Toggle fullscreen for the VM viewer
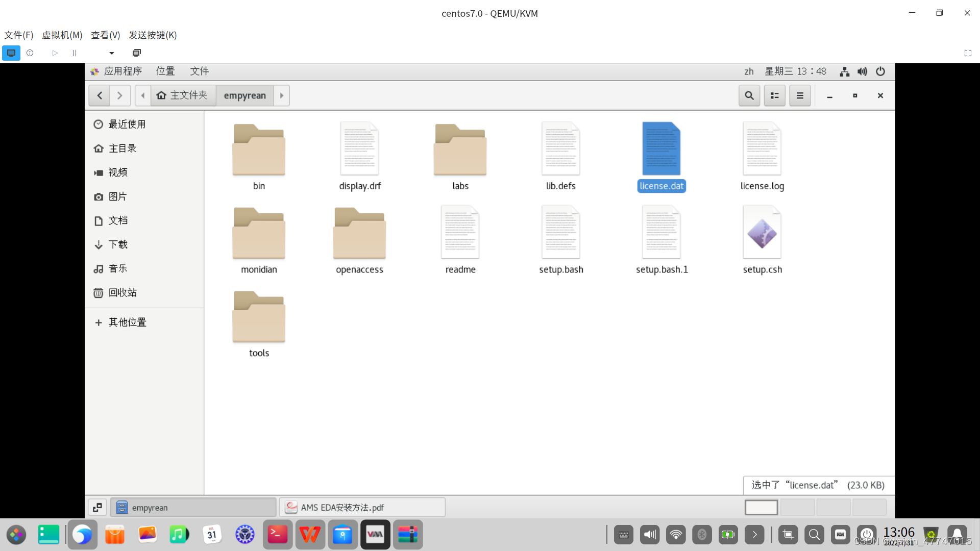Viewport: 980px width, 551px height. 968,53
